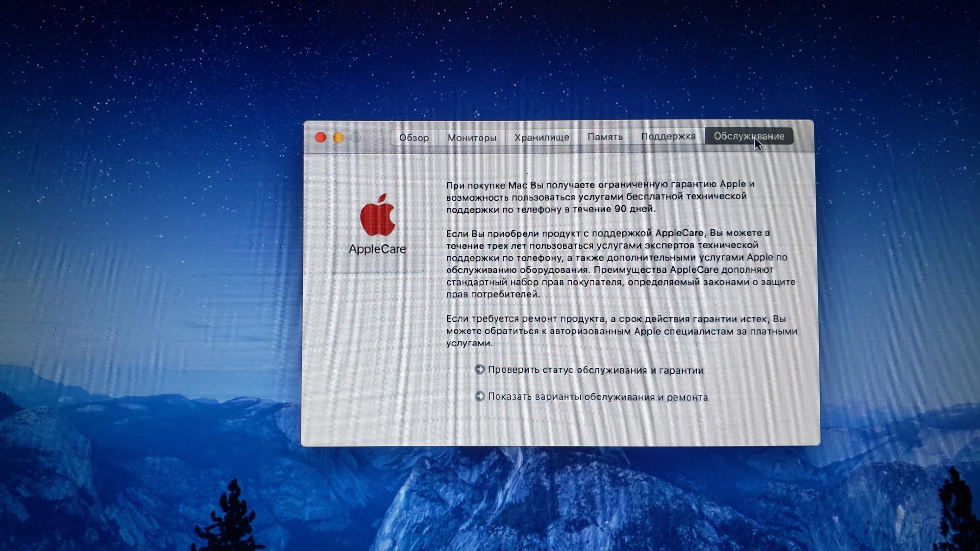Go to the Память tab

pyautogui.click(x=605, y=137)
